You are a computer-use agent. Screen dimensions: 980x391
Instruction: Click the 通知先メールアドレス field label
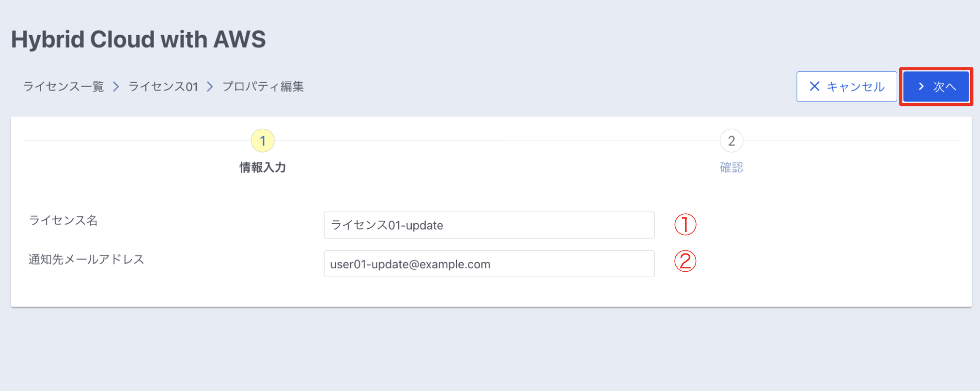click(86, 259)
